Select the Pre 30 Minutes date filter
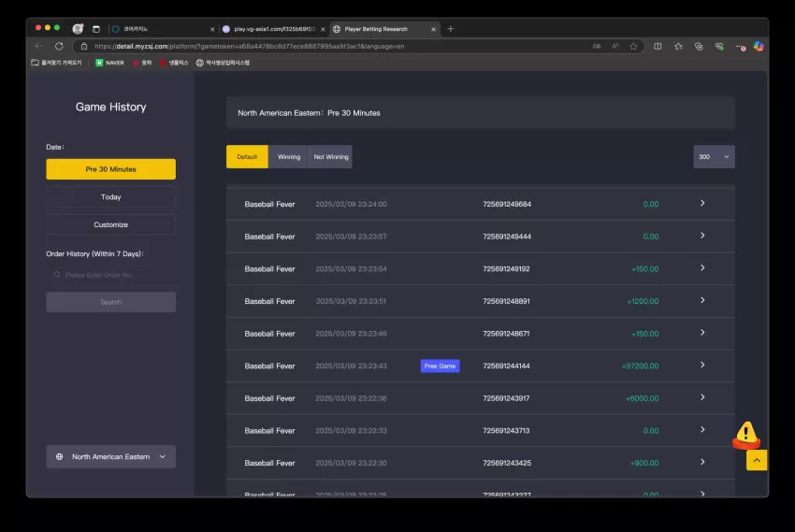 point(111,169)
